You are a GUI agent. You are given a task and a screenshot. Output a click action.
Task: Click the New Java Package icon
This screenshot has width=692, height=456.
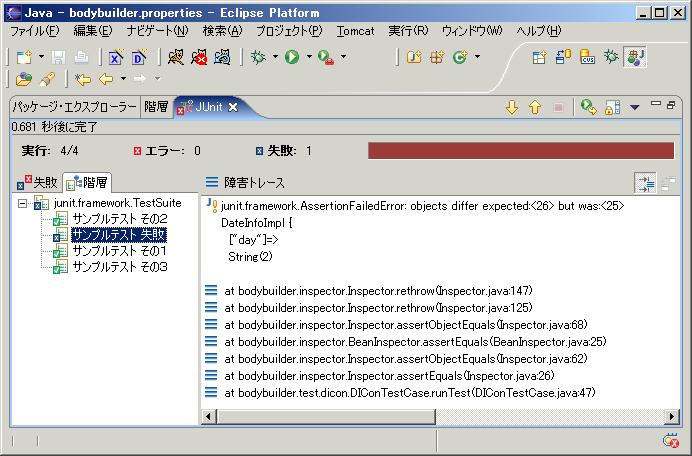coord(437,57)
